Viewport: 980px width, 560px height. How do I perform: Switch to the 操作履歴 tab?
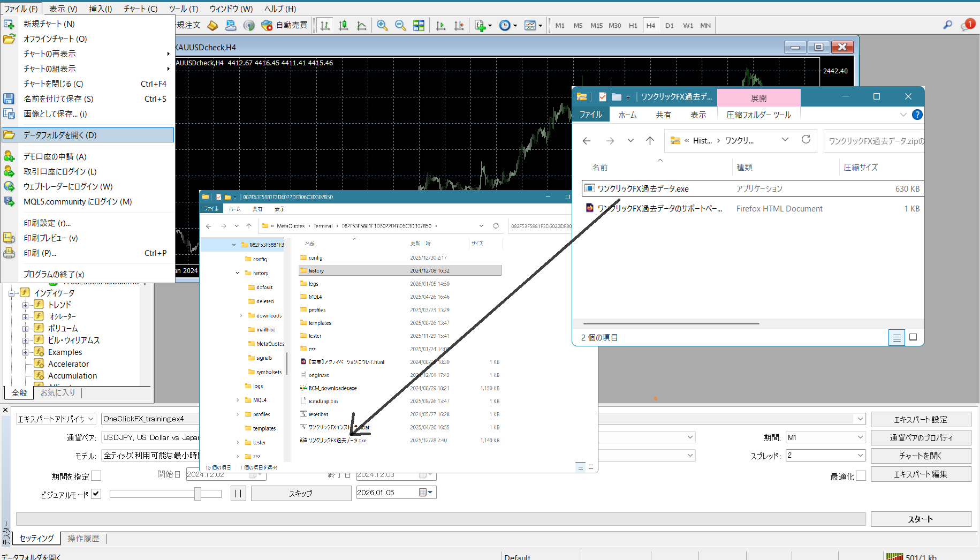click(83, 538)
